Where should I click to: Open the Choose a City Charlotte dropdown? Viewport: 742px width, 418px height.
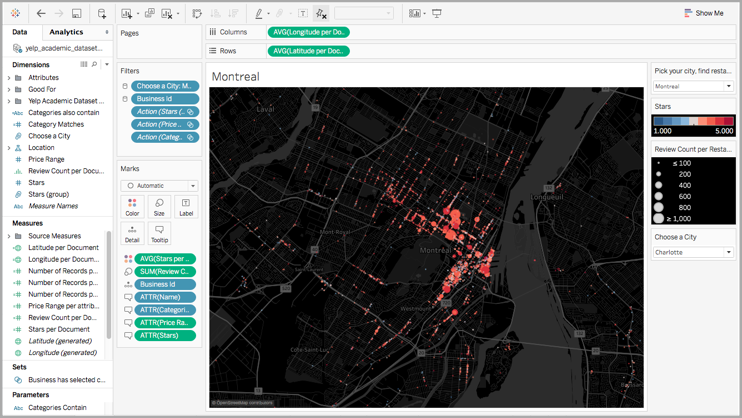[x=693, y=252]
